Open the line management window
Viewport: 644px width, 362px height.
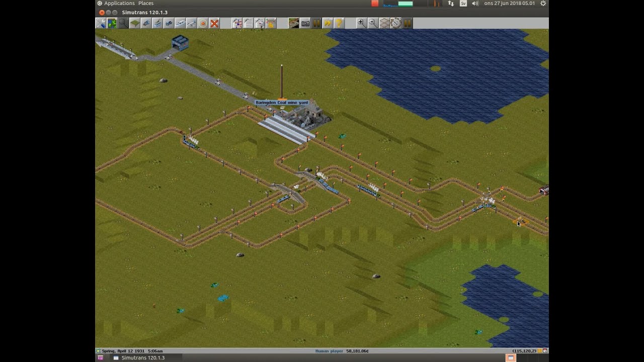tap(237, 23)
